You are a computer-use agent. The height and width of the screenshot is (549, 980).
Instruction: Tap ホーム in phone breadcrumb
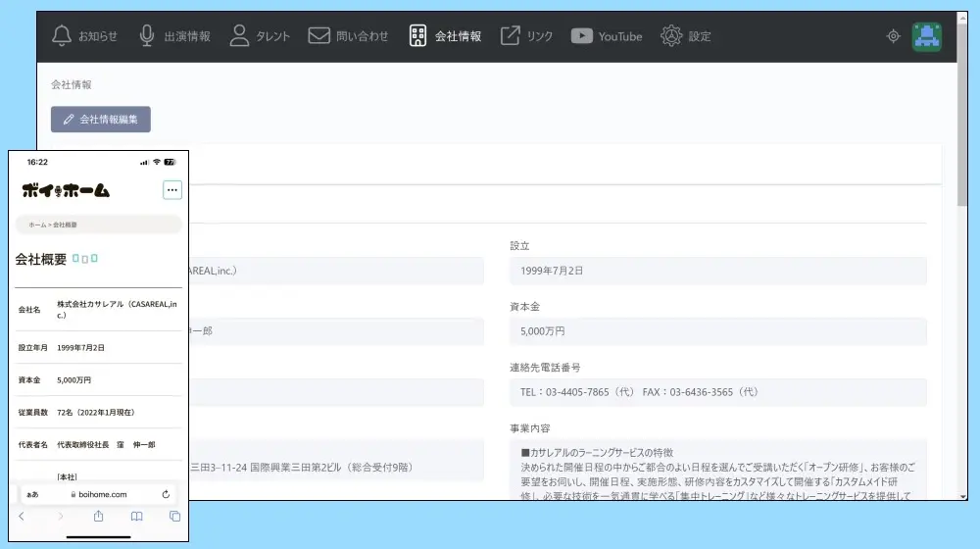(x=37, y=225)
